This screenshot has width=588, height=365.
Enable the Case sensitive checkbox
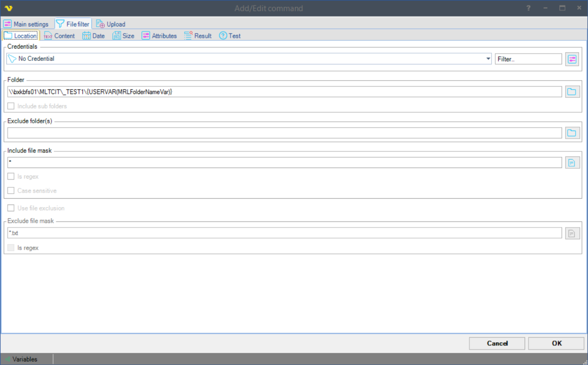click(11, 191)
